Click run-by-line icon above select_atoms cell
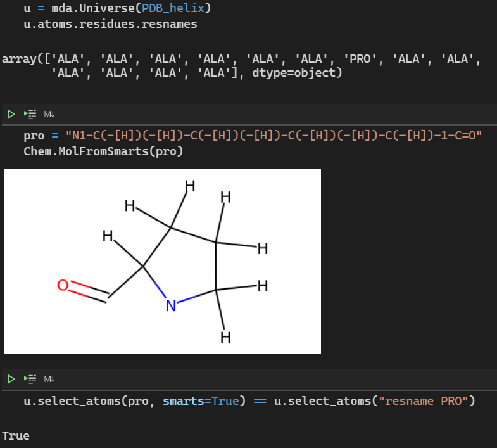This screenshot has width=497, height=448. click(30, 379)
